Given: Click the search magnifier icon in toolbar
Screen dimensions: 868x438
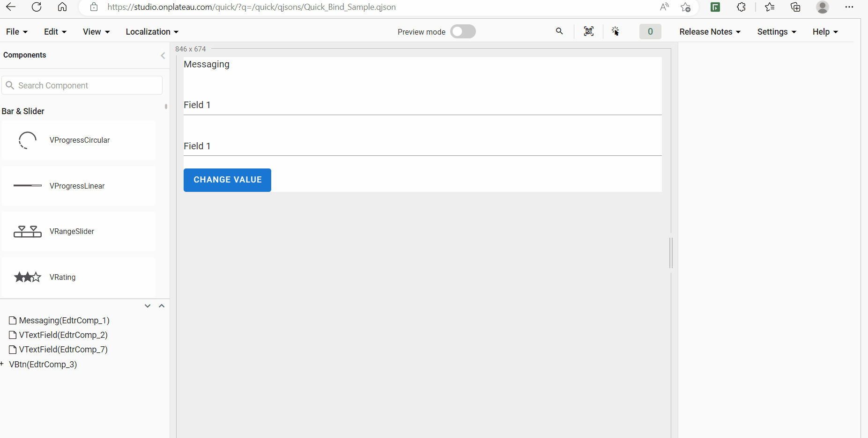Looking at the screenshot, I should pos(559,31).
